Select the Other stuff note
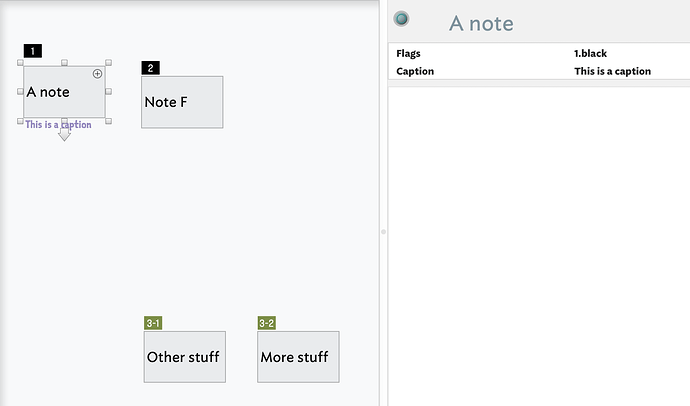The width and height of the screenshot is (690, 406). (185, 357)
